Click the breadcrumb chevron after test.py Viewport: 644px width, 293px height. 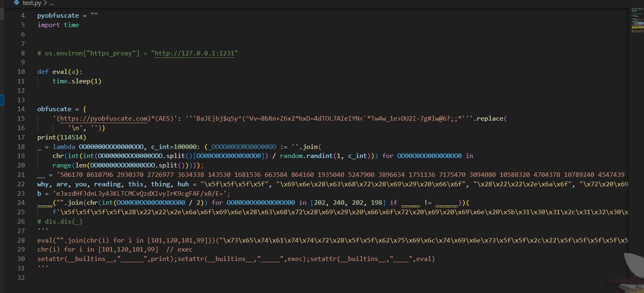(x=45, y=3)
